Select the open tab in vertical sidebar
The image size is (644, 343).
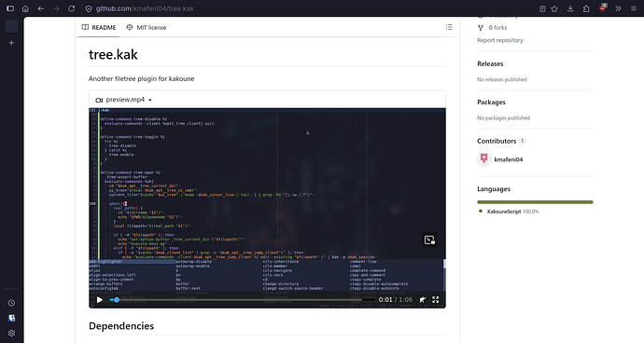tap(11, 26)
